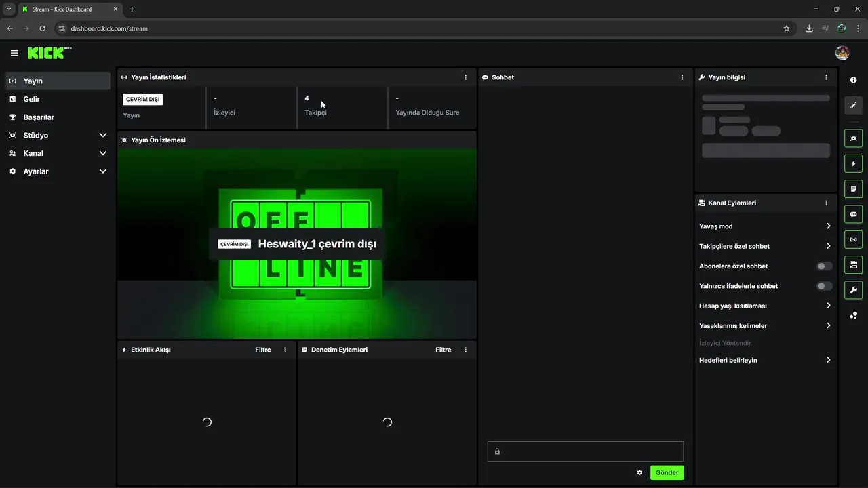Reload the browser page
The width and height of the screenshot is (868, 488).
pyautogui.click(x=42, y=28)
